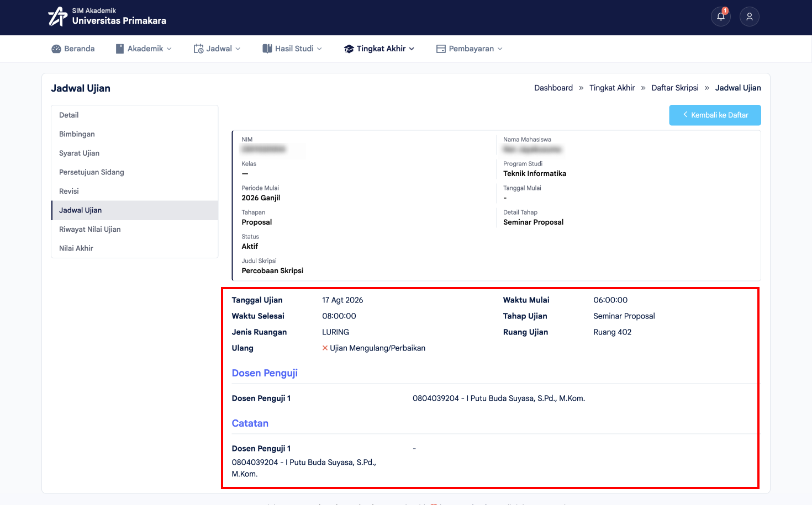Screen dimensions: 812x505
Task: Follow the Dashboard breadcrumb link
Action: (553, 88)
